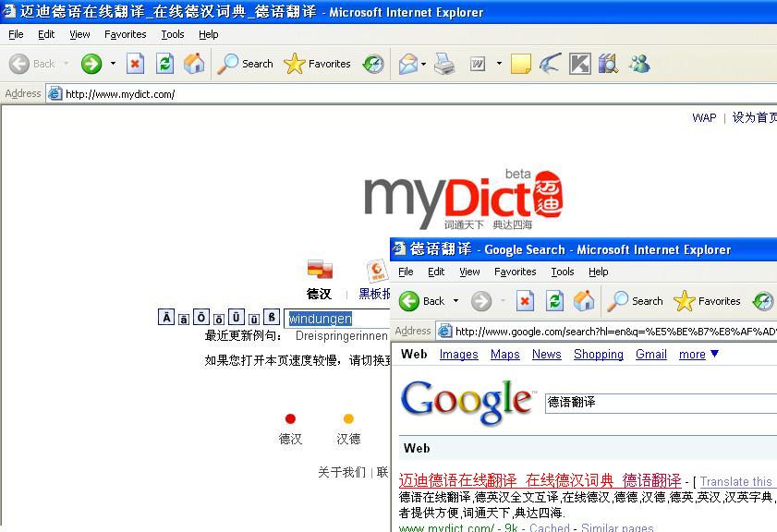Click Home icon in Google window
This screenshot has height=532, width=777.
[584, 301]
